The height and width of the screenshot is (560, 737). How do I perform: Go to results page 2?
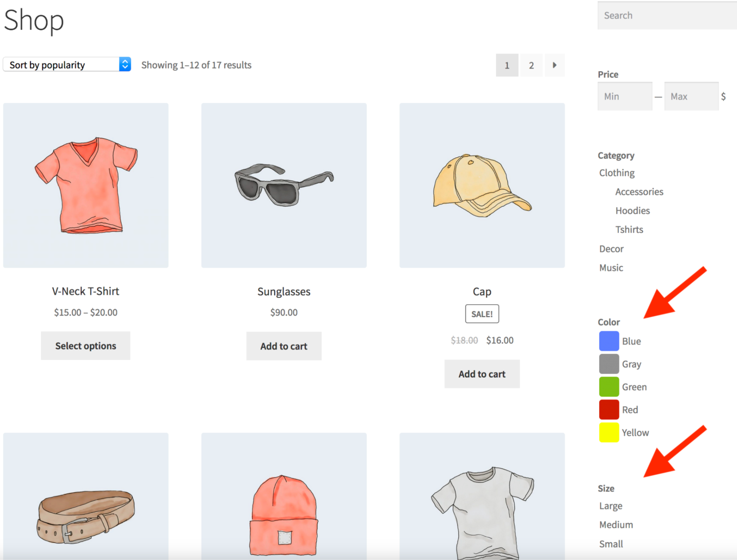point(531,65)
